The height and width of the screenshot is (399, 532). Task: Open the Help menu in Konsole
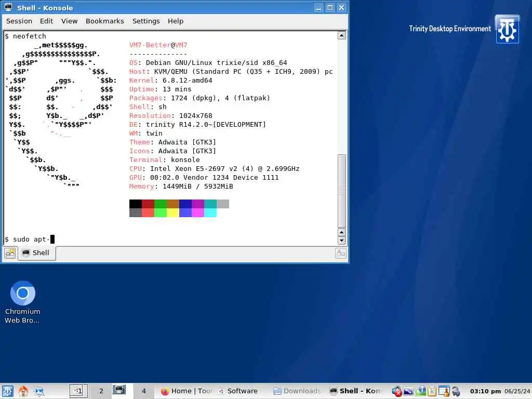(176, 21)
